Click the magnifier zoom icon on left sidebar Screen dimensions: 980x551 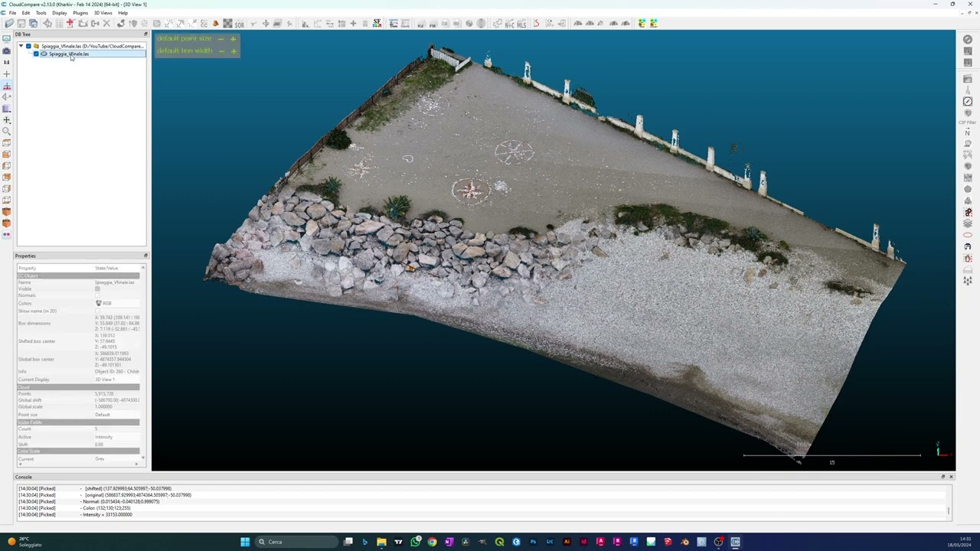point(6,131)
